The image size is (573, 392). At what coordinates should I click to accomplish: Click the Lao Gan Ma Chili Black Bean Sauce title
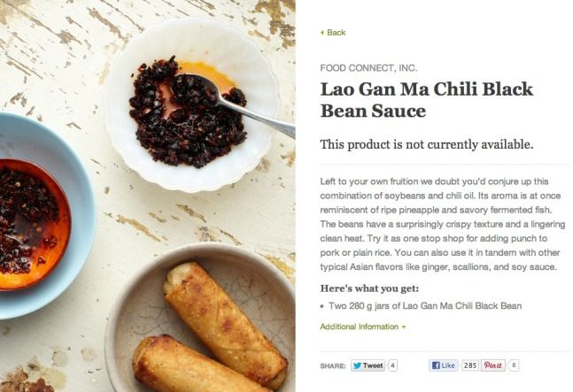point(427,100)
